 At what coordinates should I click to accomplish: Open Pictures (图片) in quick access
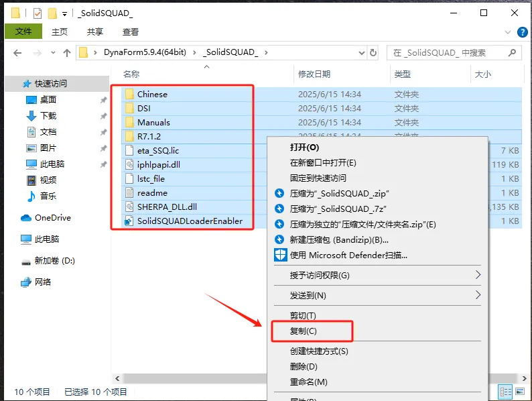pyautogui.click(x=48, y=148)
